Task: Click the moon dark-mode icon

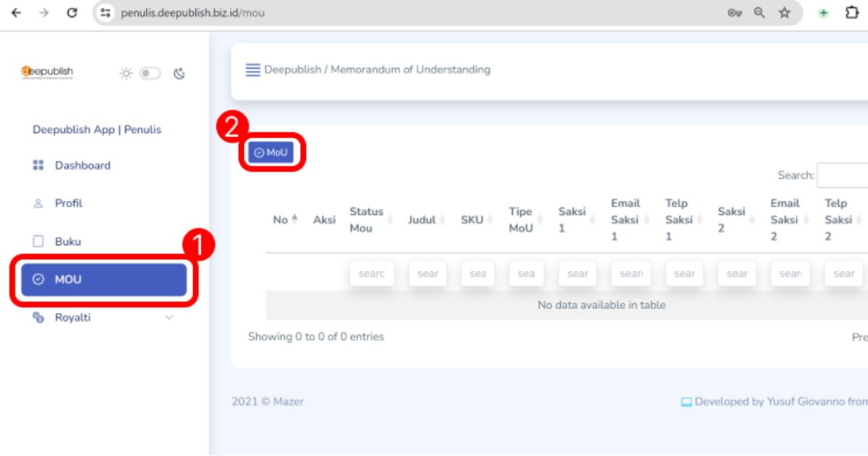Action: tap(179, 73)
